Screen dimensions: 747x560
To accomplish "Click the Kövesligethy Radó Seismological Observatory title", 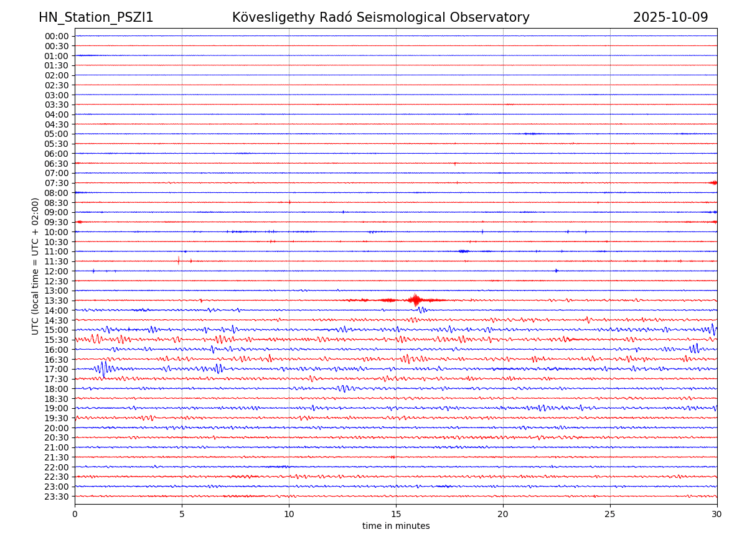I will [x=380, y=17].
